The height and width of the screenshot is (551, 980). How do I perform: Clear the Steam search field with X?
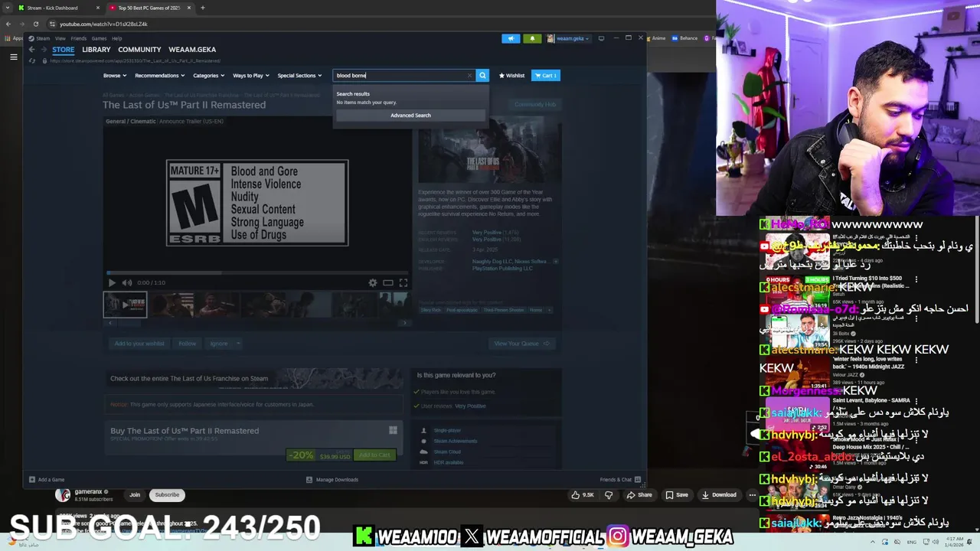click(469, 75)
